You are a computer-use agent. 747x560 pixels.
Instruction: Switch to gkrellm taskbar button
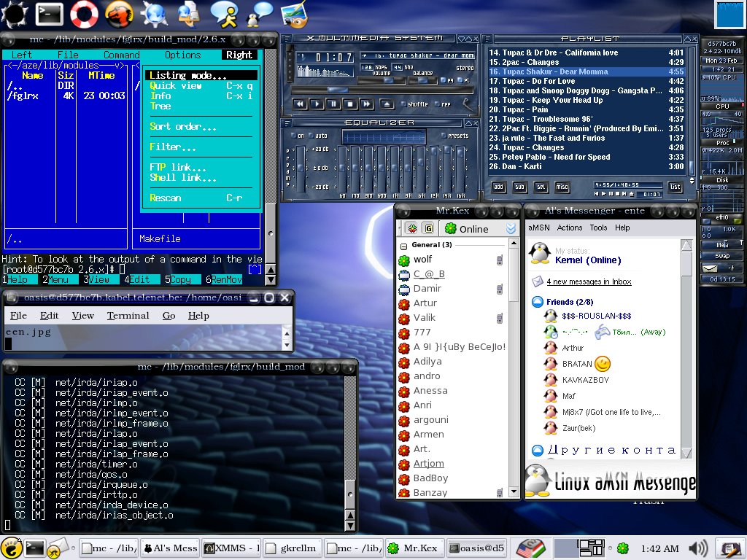(x=292, y=548)
